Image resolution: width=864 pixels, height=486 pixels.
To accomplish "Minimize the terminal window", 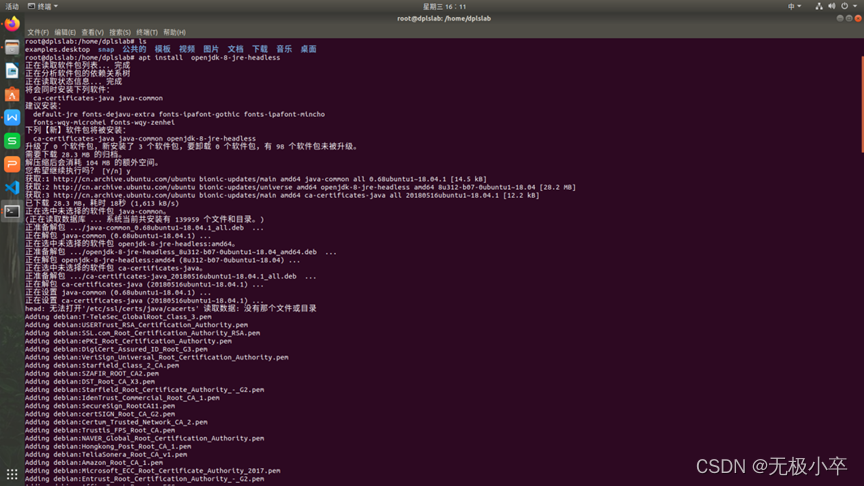I will (840, 18).
